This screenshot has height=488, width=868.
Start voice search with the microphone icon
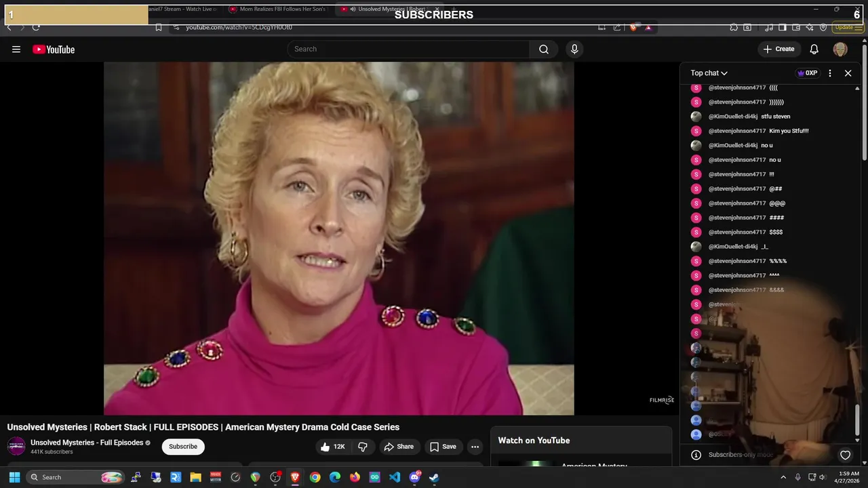pos(574,49)
